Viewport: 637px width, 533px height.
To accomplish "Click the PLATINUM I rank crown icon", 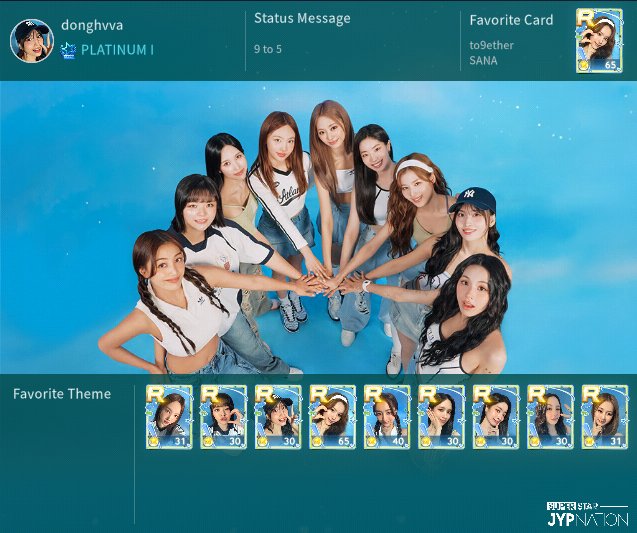I will (x=68, y=50).
